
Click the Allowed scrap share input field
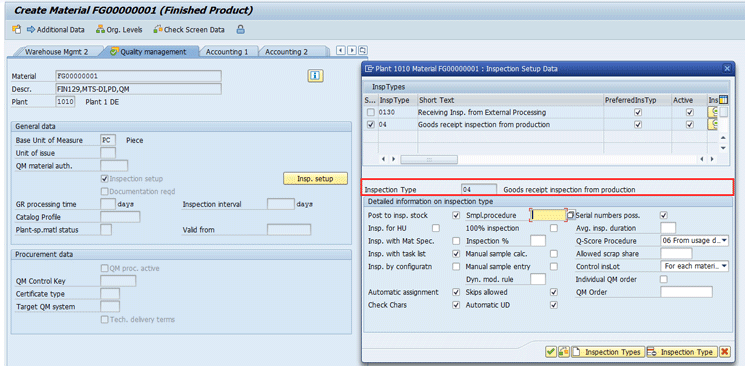[676, 254]
